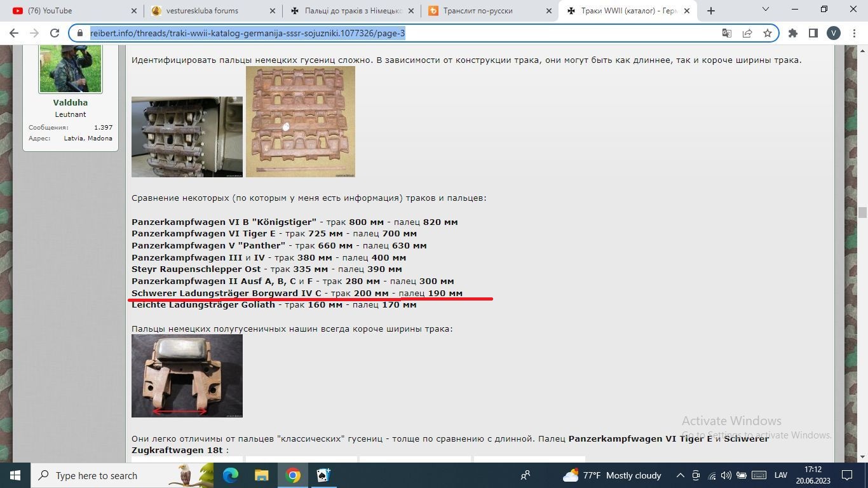The image size is (868, 488).
Task: Open the volume control tray icon
Action: 726,475
